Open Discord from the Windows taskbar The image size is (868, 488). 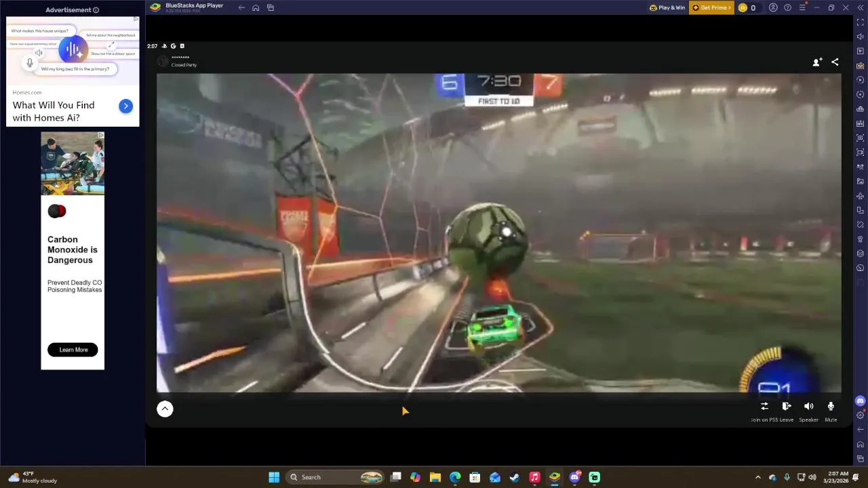(x=575, y=477)
